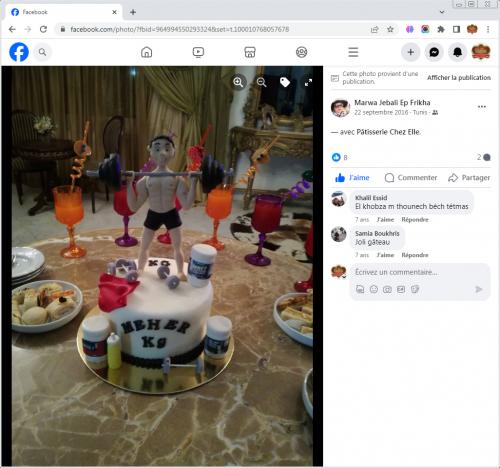The height and width of the screenshot is (468, 500).
Task: Expand the hamburger menu
Action: tap(353, 52)
